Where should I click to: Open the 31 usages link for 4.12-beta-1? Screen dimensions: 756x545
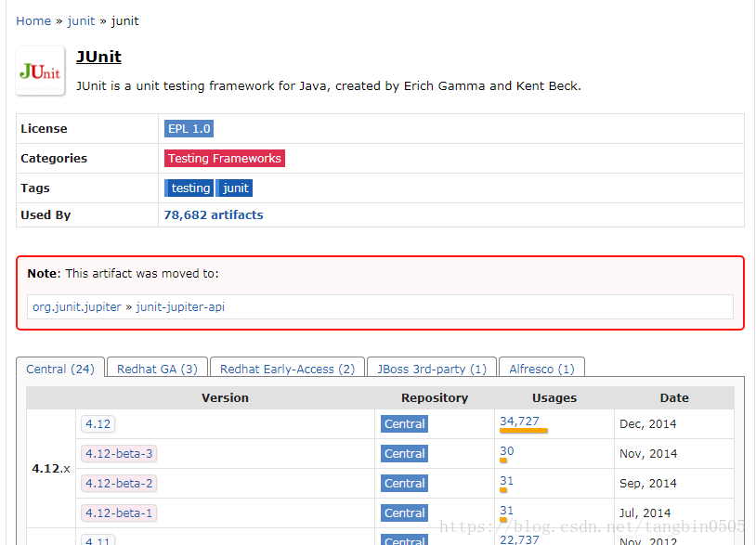[507, 511]
